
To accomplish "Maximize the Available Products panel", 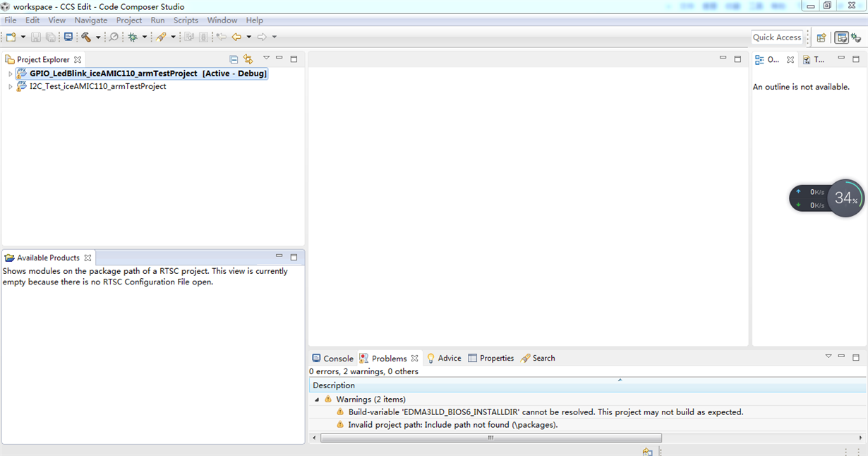I will (x=294, y=257).
